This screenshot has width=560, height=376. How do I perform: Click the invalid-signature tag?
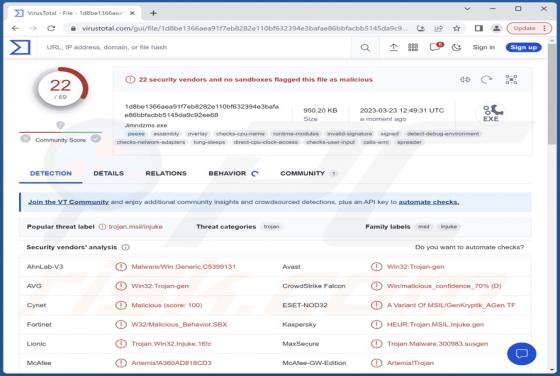tap(350, 134)
